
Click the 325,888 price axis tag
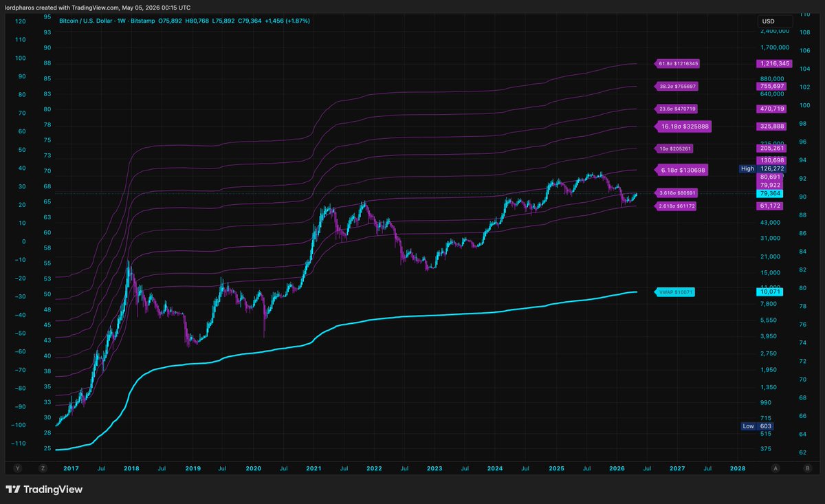[x=771, y=127]
